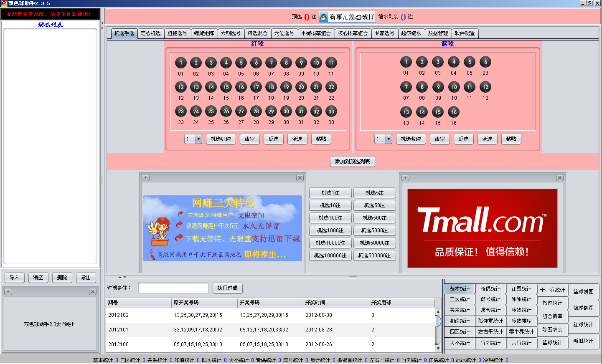The image size is (602, 364).
Task: Switch to 定心机选 tab
Action: [151, 33]
